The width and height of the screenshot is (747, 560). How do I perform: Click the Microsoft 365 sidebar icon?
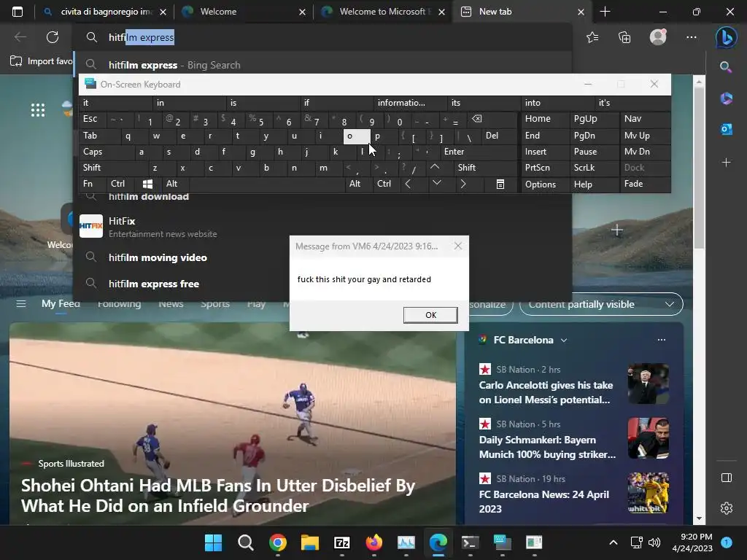pyautogui.click(x=726, y=98)
